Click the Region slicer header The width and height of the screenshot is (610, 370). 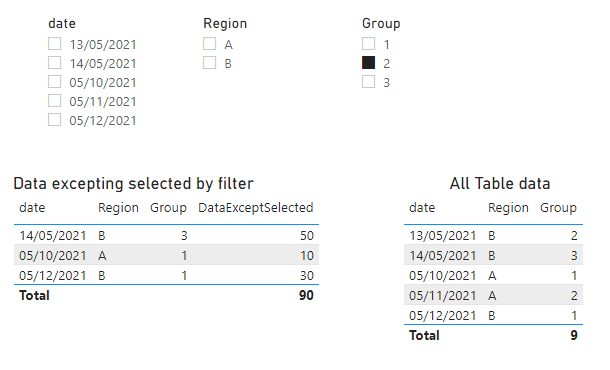225,23
